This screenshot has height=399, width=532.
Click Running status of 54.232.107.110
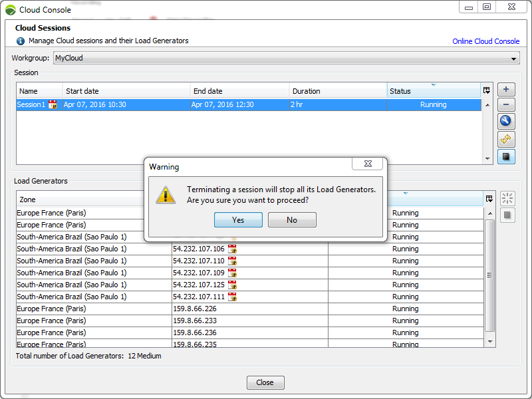pos(406,261)
